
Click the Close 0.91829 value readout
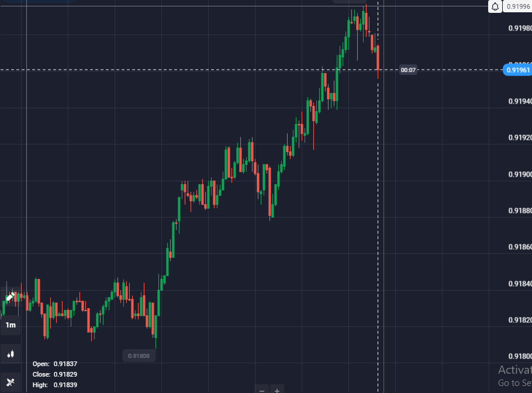(x=55, y=374)
